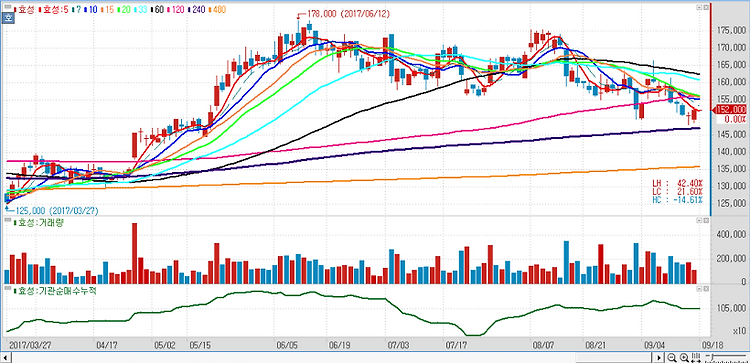
Task: Click the 효성:기관순매수누적 indicator label
Action: [54, 291]
